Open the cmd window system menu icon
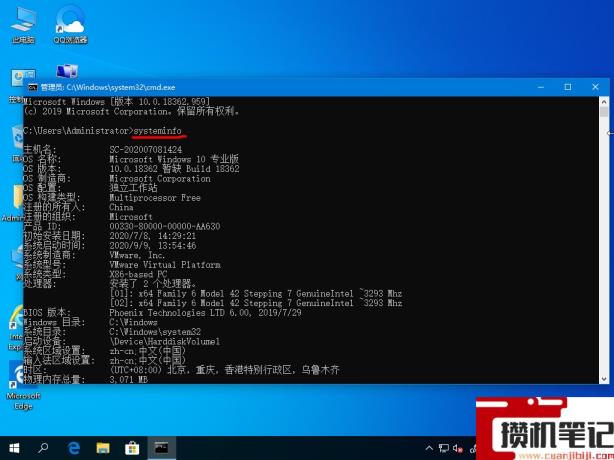The height and width of the screenshot is (460, 614). [x=33, y=87]
